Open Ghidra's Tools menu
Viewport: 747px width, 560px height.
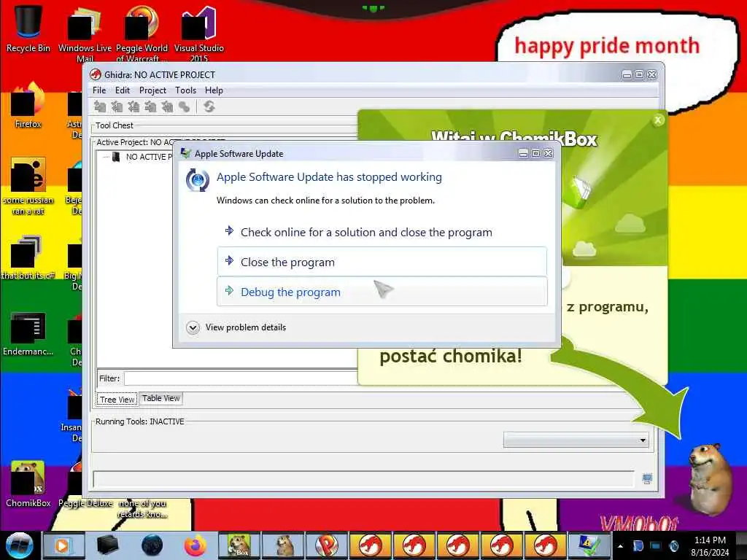(185, 90)
